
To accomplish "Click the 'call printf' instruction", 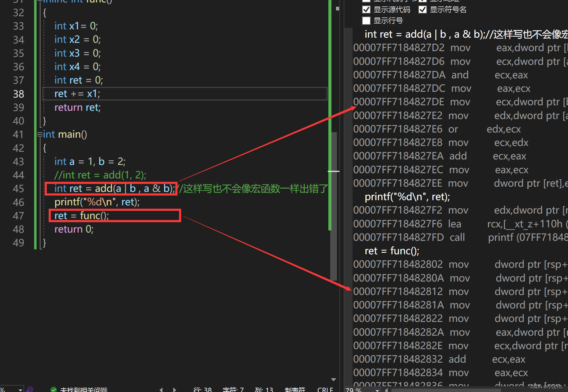I will tap(461, 237).
